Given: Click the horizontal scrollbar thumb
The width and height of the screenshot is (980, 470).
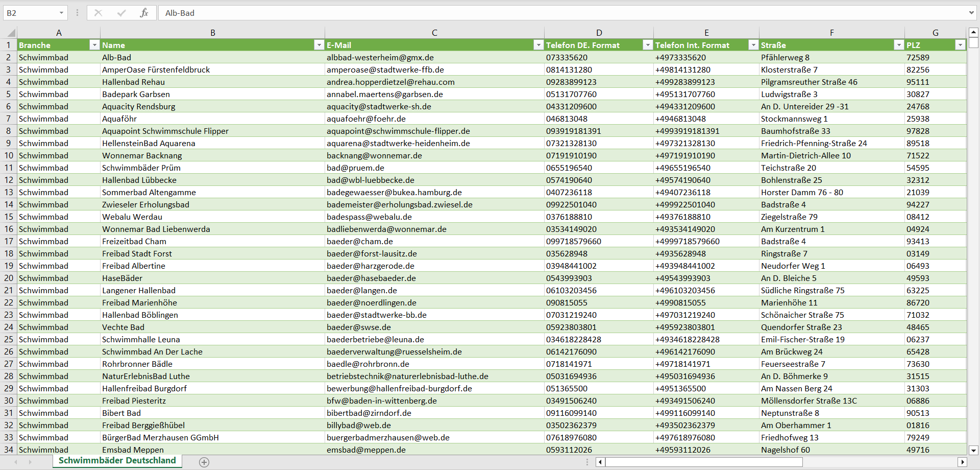Looking at the screenshot, I should click(x=704, y=462).
